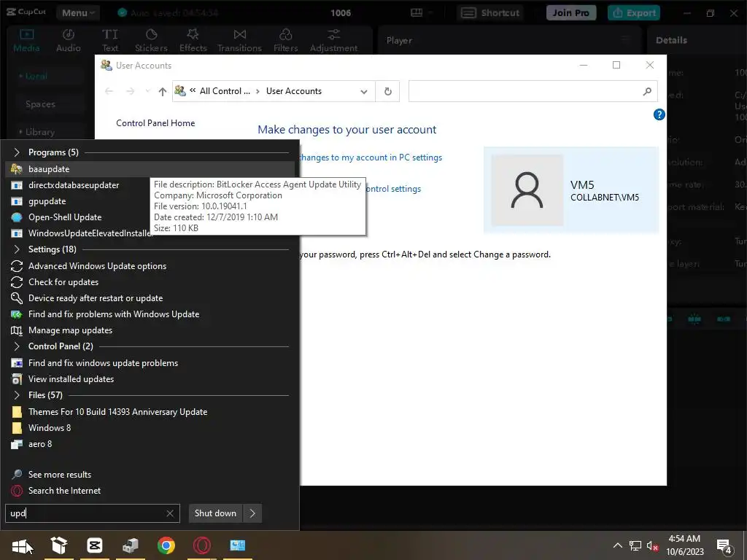The width and height of the screenshot is (747, 560).
Task: Clear the start menu search box
Action: point(170,513)
